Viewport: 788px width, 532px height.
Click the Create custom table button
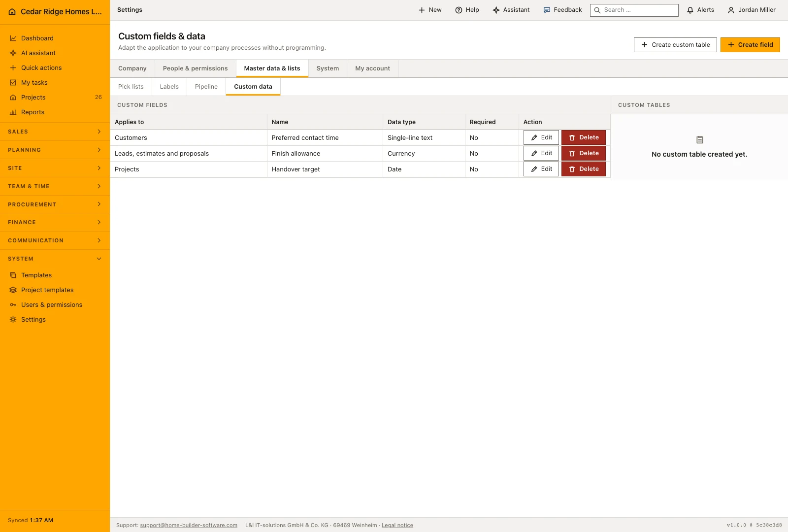pos(675,45)
